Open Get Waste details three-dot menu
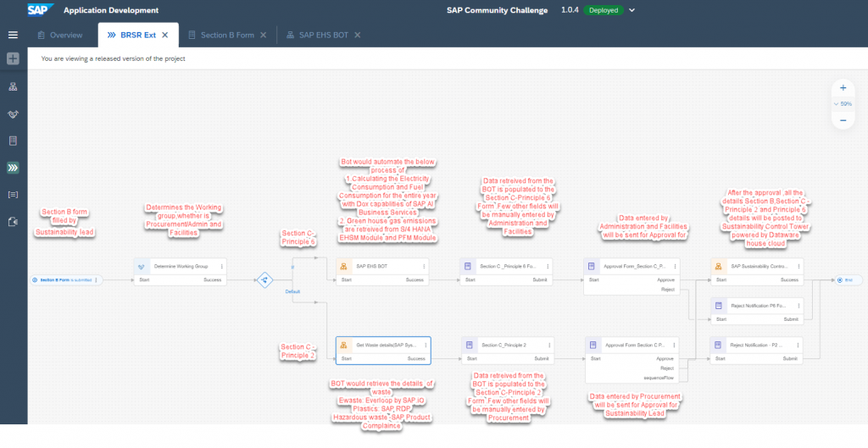The height and width of the screenshot is (448, 868). [426, 346]
